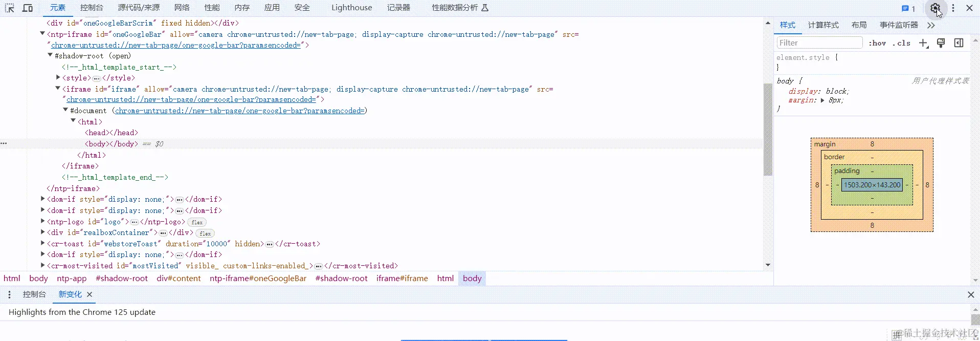Collapse the ntp-iframe oneGoogleBar node

42,34
